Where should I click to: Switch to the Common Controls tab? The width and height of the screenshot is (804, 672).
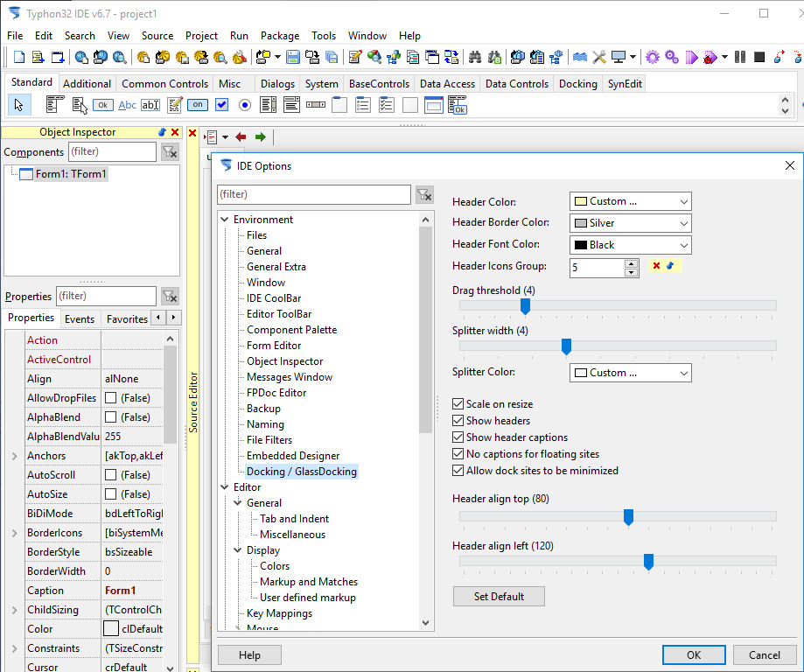165,84
